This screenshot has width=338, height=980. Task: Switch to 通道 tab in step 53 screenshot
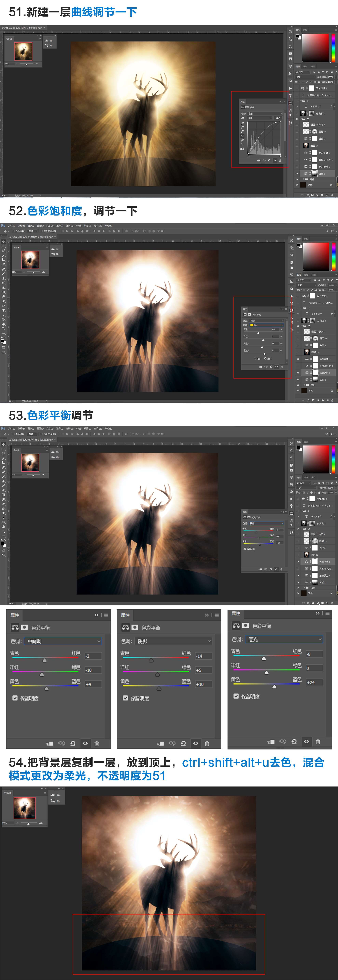pyautogui.click(x=306, y=477)
